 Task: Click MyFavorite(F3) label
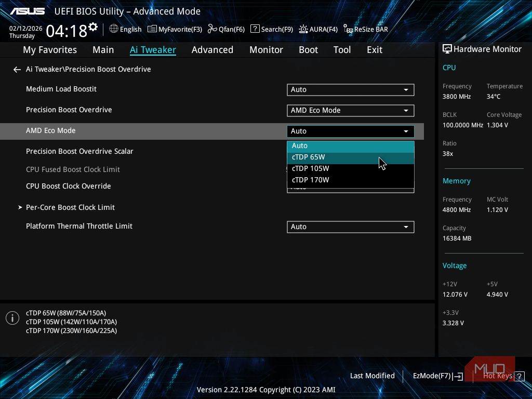click(180, 30)
